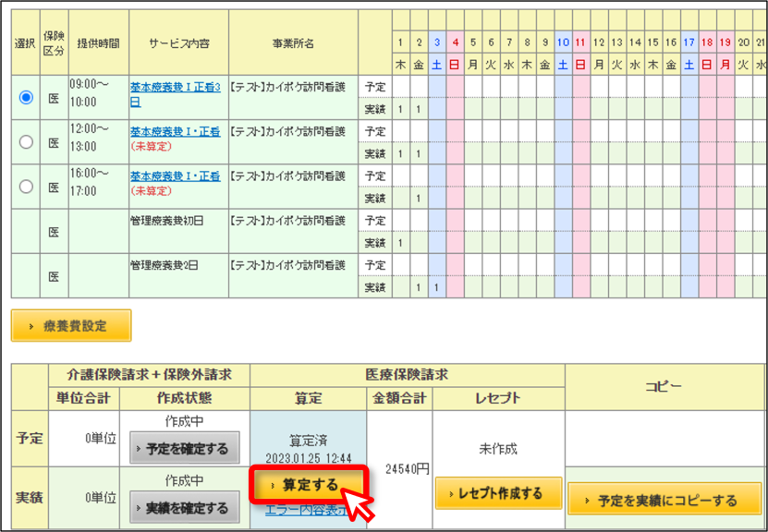Click the 予定 cell for day 2 in the first row

click(419, 87)
